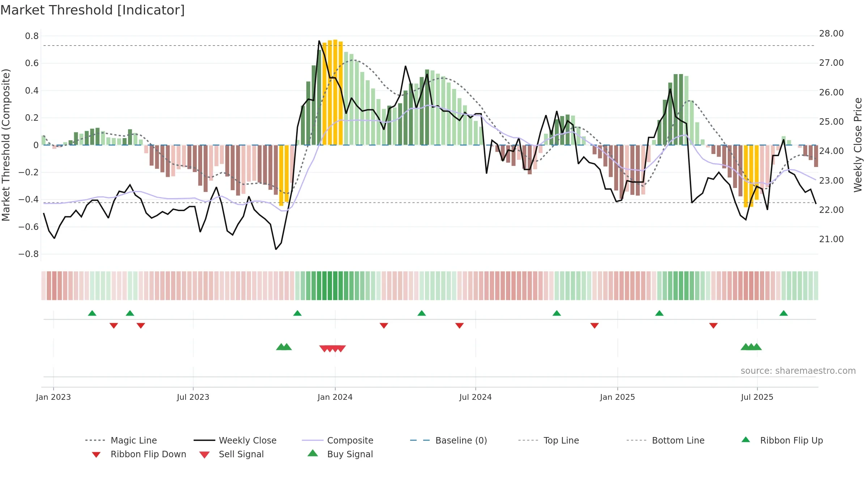The height and width of the screenshot is (488, 868).
Task: Toggle the Ribbon Flip Down legend entry
Action: pos(139,454)
